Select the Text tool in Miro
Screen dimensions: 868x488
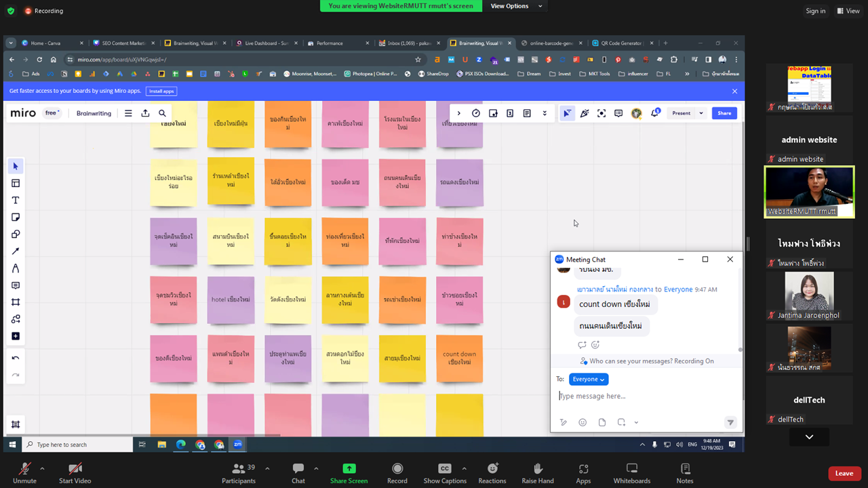click(x=16, y=200)
